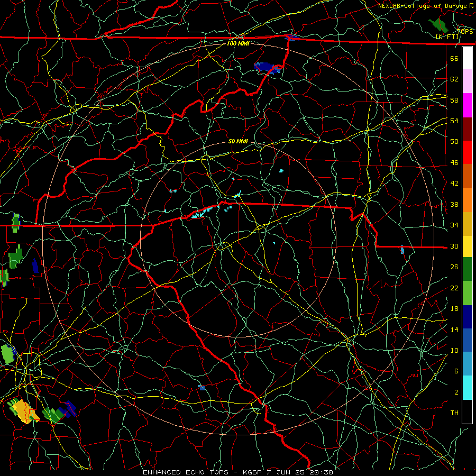Click the 58 value on the legend
The width and height of the screenshot is (476, 476).
point(454,100)
